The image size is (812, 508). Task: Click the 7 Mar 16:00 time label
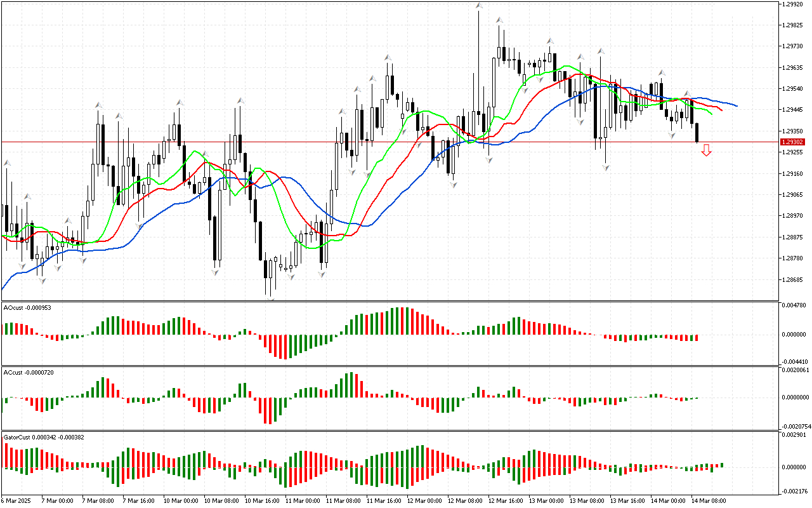pos(138,501)
